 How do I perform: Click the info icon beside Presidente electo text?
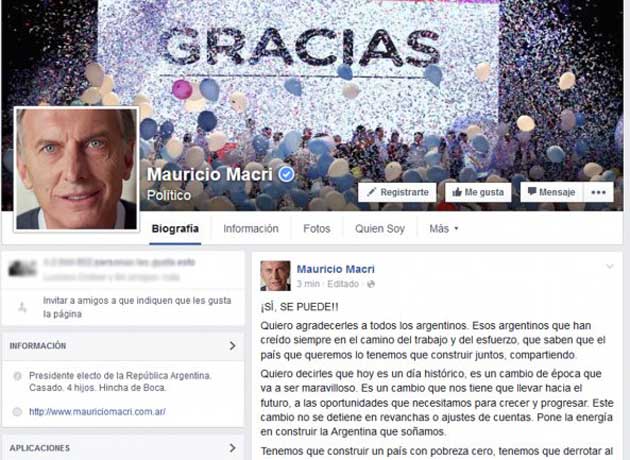tap(17, 376)
